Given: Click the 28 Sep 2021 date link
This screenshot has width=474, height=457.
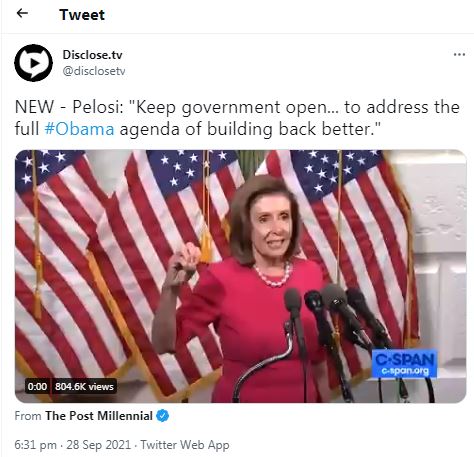Looking at the screenshot, I should pos(99,445).
